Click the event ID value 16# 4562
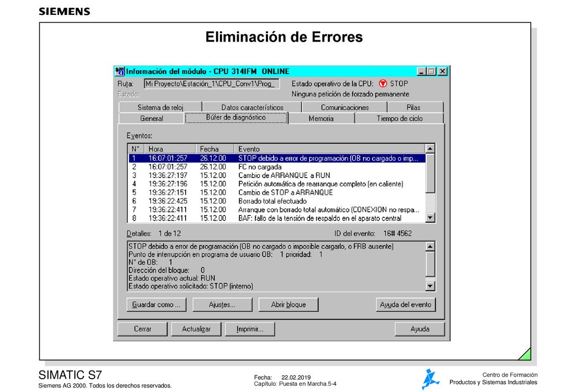This screenshot has width=566, height=392. pos(397,233)
